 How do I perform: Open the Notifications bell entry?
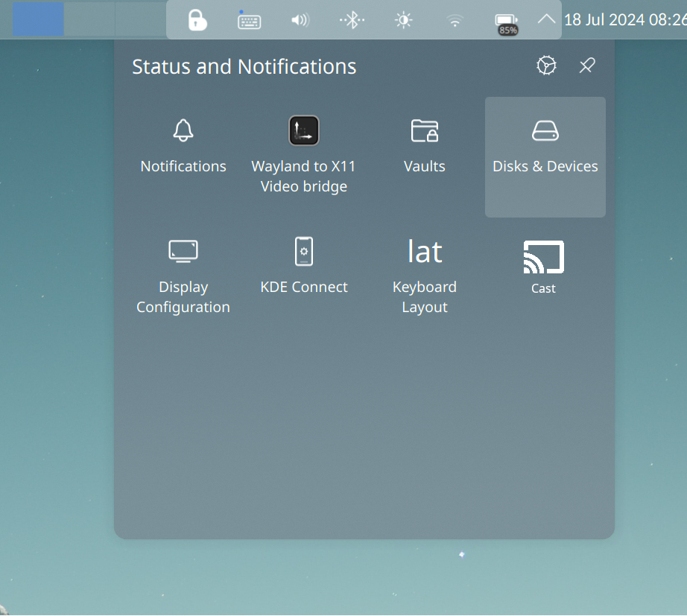point(183,157)
